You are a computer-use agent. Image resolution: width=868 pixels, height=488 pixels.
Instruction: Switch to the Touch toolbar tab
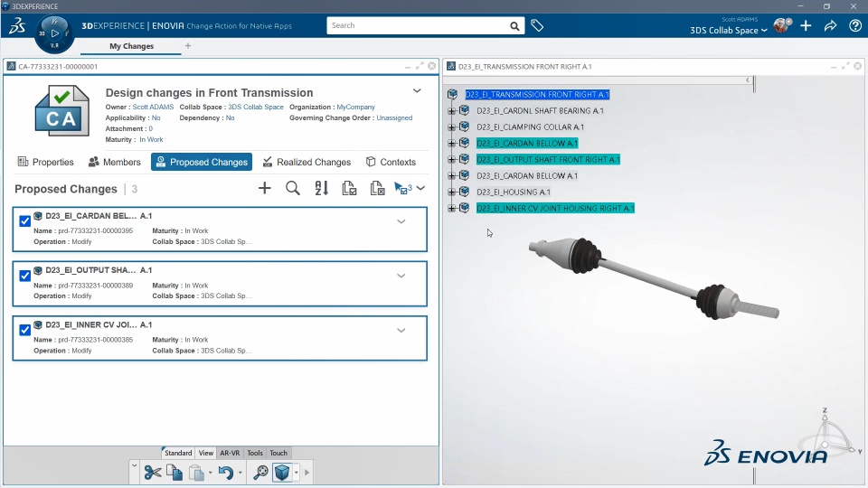pos(278,453)
